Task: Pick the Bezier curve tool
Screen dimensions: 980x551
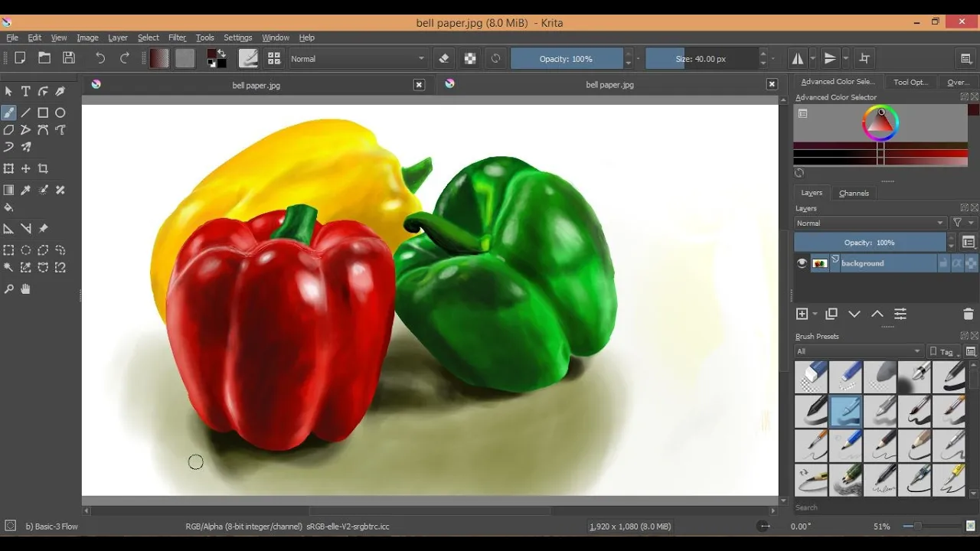Action: pos(43,130)
